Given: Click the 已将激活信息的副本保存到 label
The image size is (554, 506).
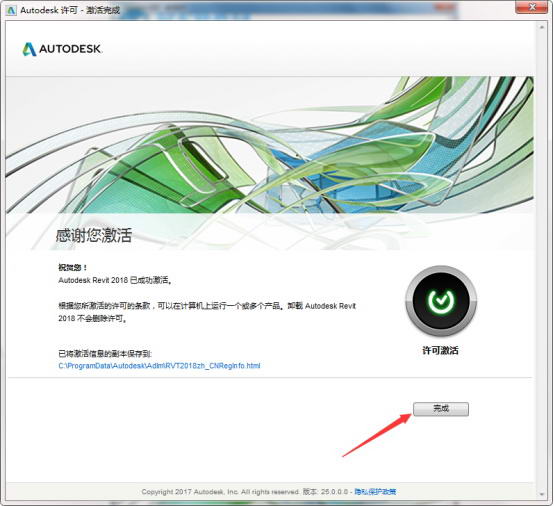Looking at the screenshot, I should click(x=105, y=353).
